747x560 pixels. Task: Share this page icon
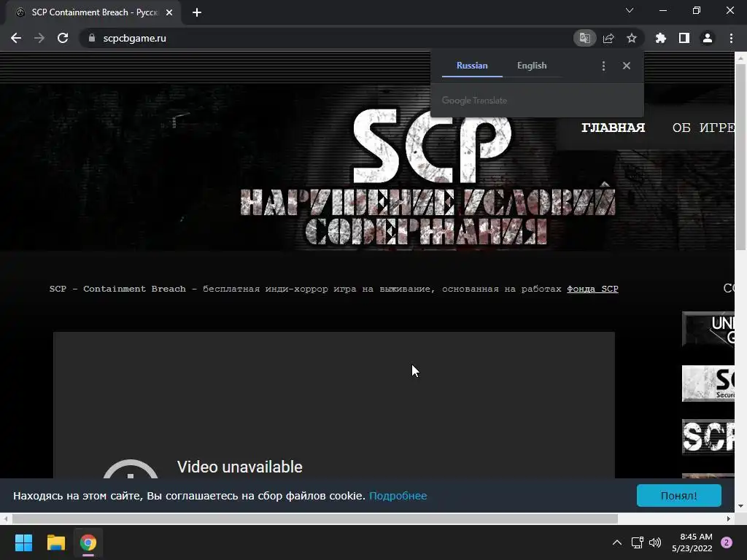608,38
